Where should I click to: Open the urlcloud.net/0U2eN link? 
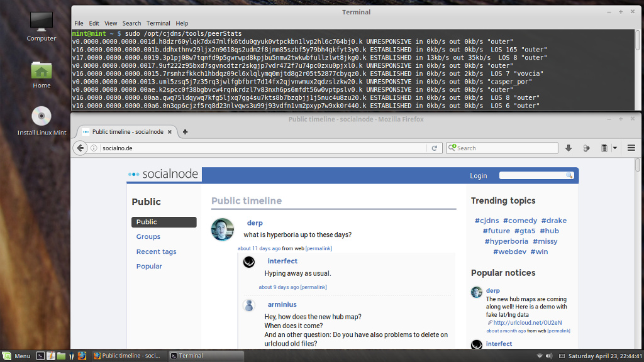point(528,323)
